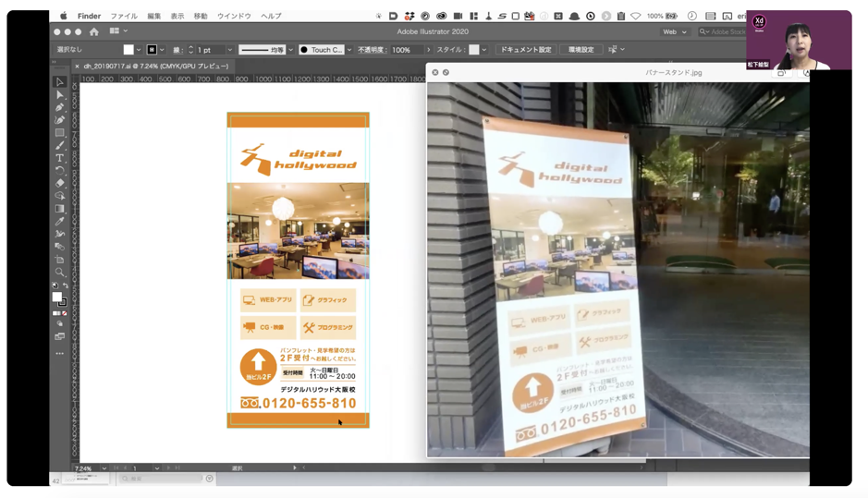
Task: Select the Blend tool
Action: 60,247
